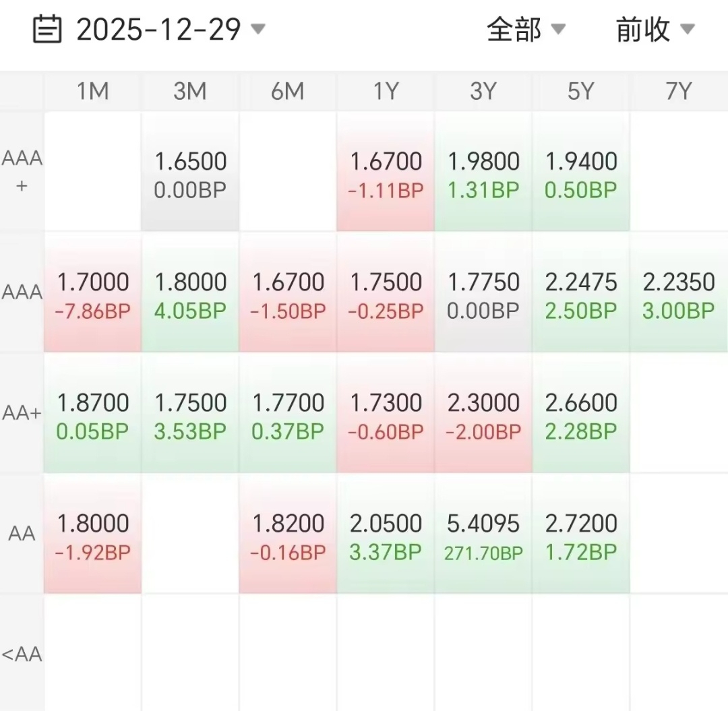Image resolution: width=728 pixels, height=711 pixels.
Task: Click the AAA 3Y cell showing 1.7750
Action: 483,293
